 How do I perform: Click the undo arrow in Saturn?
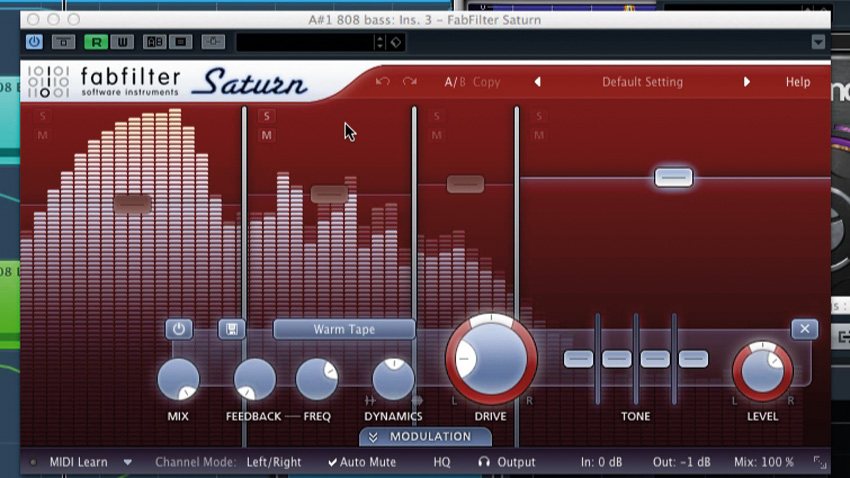point(383,82)
